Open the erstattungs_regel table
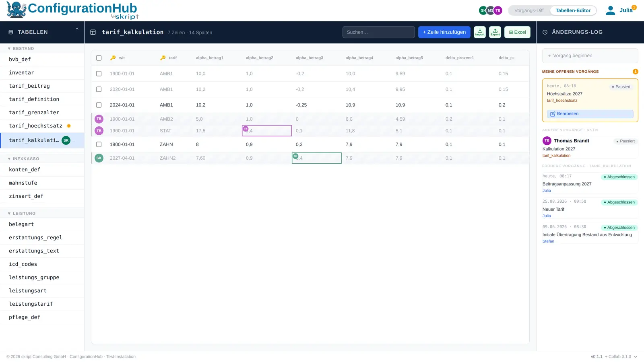Viewport: 644px width, 362px height. [42, 238]
